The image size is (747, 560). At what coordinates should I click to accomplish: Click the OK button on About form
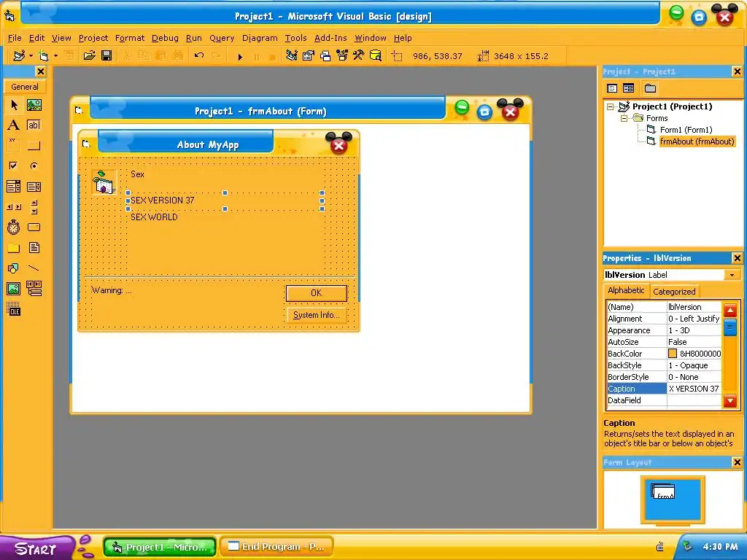[317, 293]
